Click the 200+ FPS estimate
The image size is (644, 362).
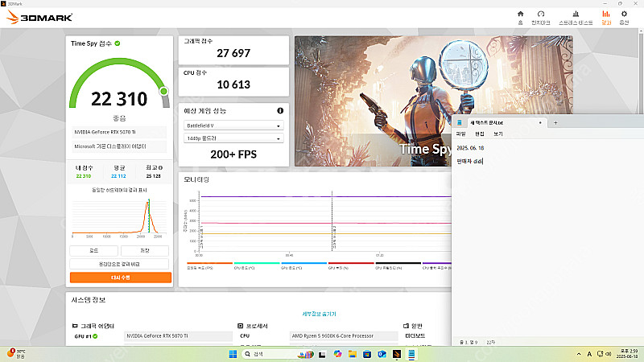233,154
